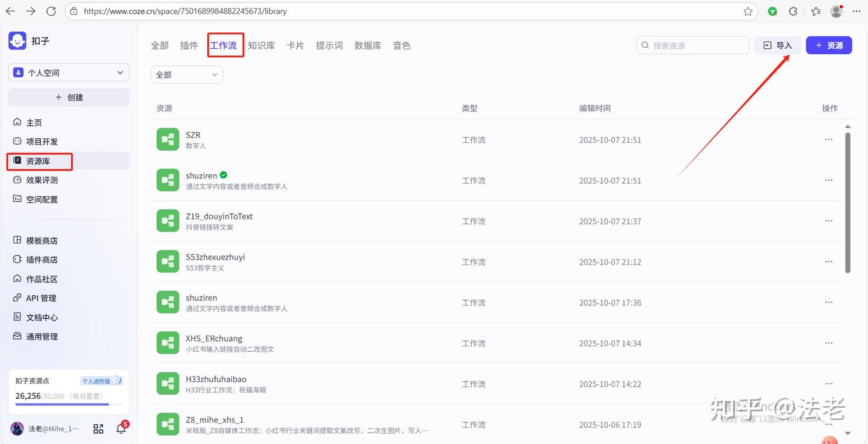Viewport: 868px width, 444px height.
Task: Open 文档中心 in the sidebar
Action: coord(69,317)
